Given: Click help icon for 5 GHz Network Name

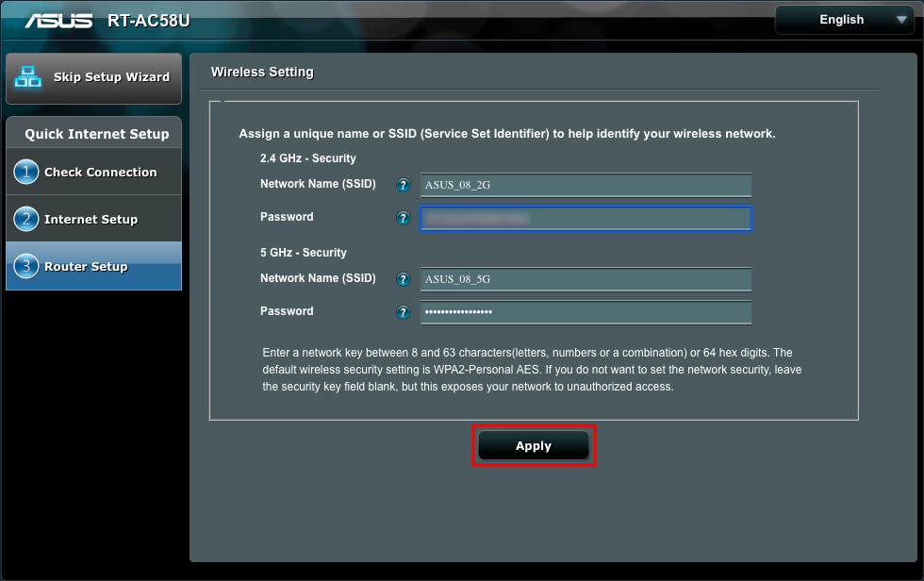Looking at the screenshot, I should click(404, 279).
